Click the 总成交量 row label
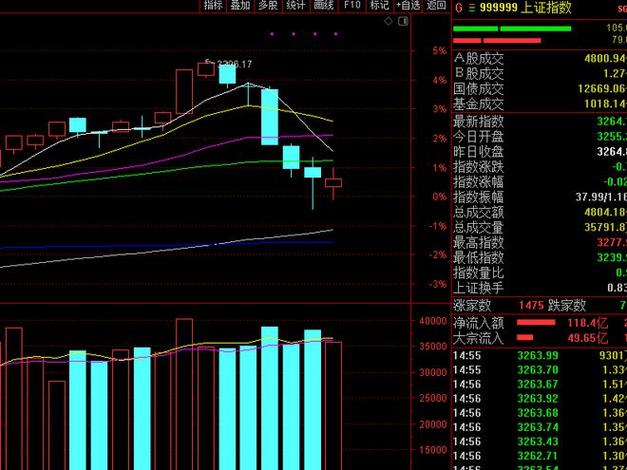627x470 pixels. [478, 227]
